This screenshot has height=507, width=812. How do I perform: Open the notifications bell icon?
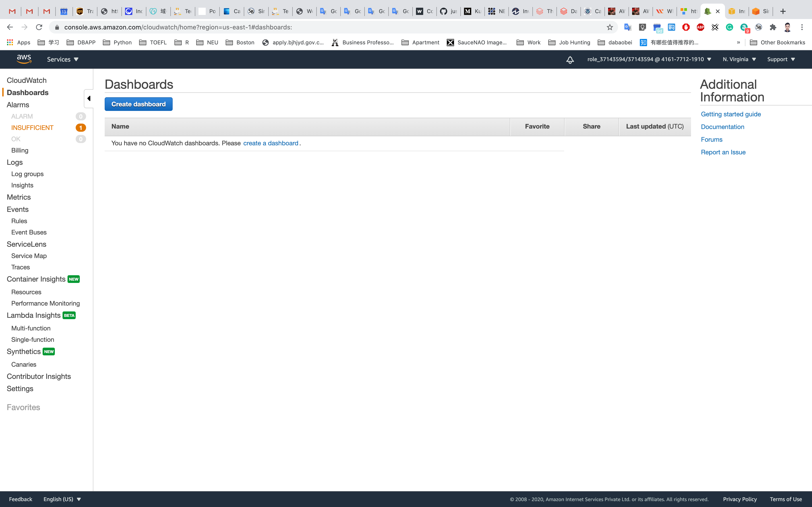pyautogui.click(x=570, y=60)
